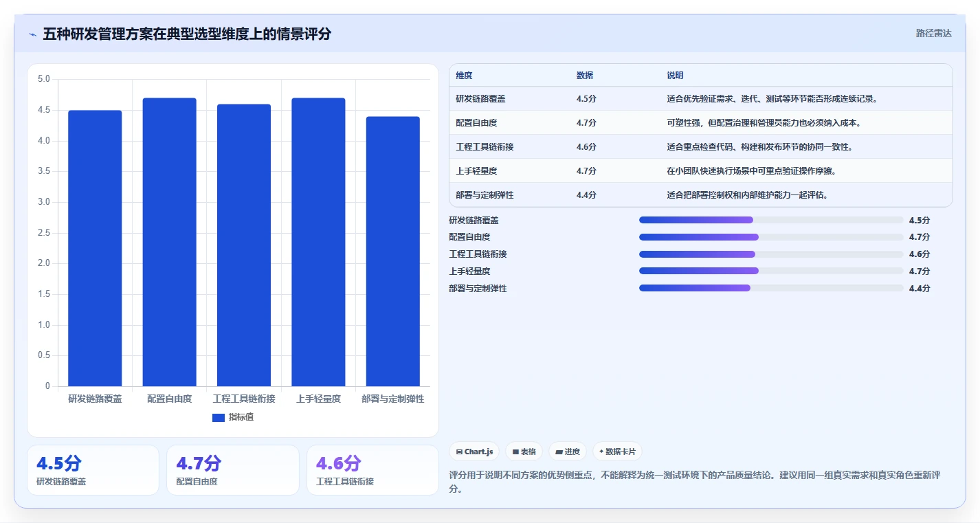Click the dashboard title 五种研发管理方案 heading
The image size is (980, 523).
[x=187, y=34]
